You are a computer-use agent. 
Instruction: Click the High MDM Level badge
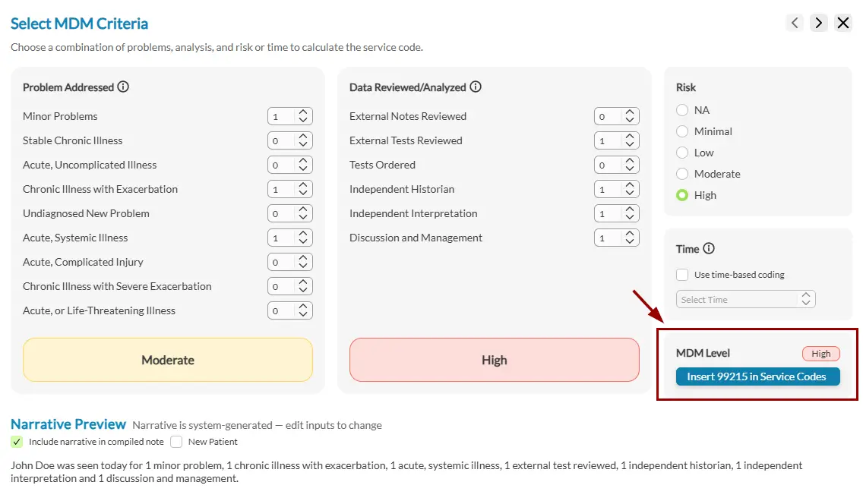pyautogui.click(x=820, y=353)
